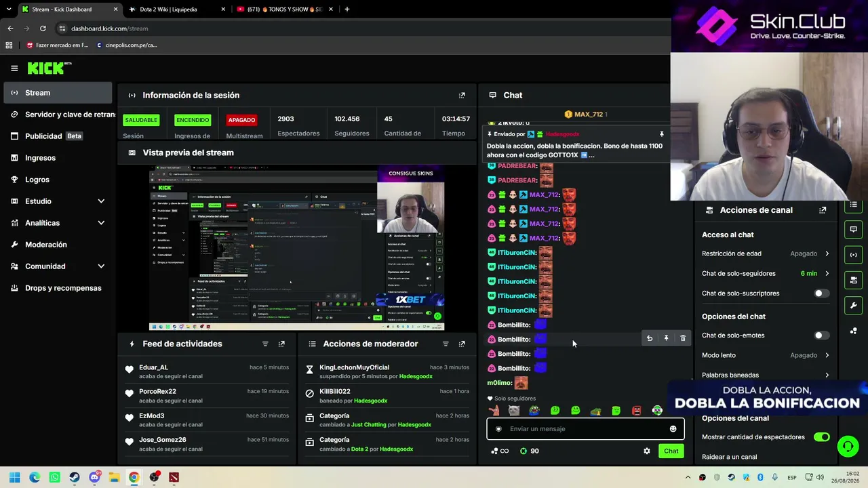The image size is (868, 488).
Task: Open the channel actions camera widget in right strip
Action: point(853,280)
